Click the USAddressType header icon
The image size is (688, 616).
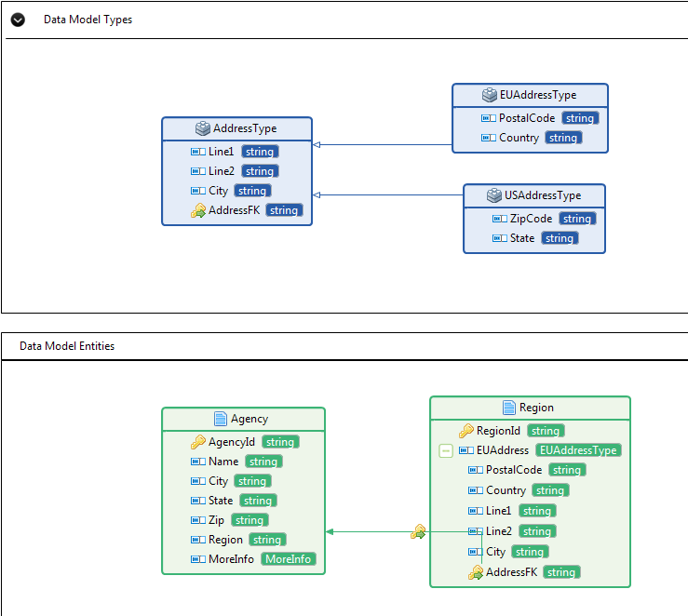coord(495,195)
